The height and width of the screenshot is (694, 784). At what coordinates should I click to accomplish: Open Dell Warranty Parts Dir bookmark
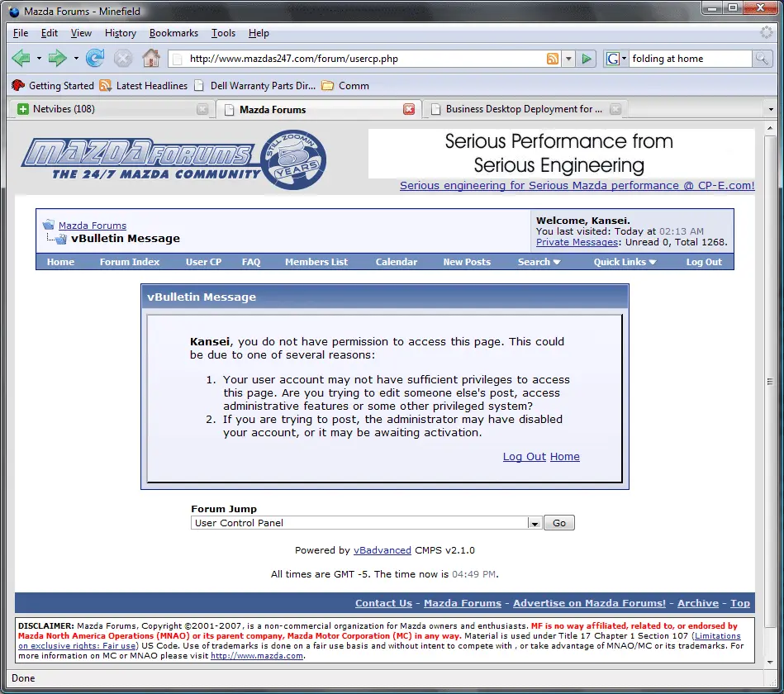pos(255,85)
